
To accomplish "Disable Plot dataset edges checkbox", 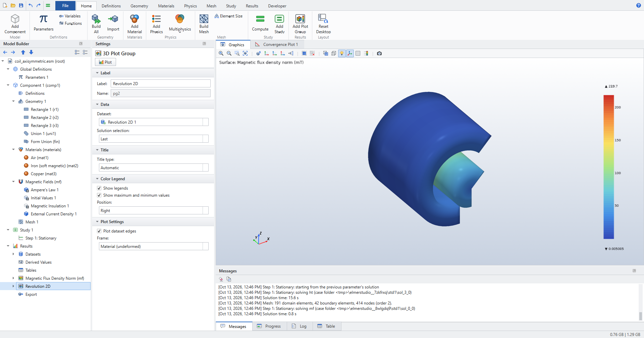I will pyautogui.click(x=99, y=231).
